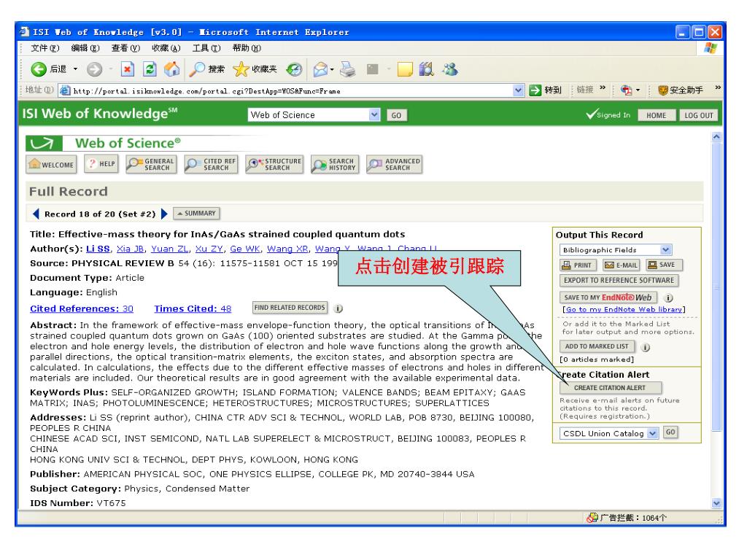Click the Cited Ref Search button
Screen dimensions: 747x560
(x=211, y=164)
